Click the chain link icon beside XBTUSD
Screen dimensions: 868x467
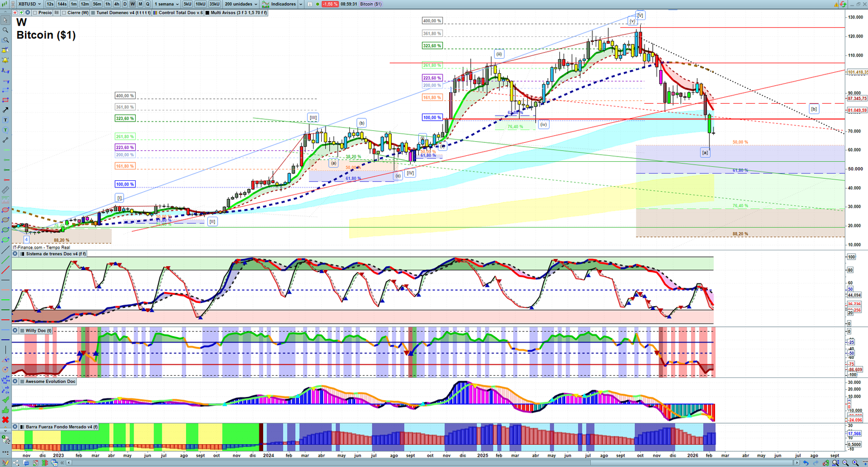13,4
